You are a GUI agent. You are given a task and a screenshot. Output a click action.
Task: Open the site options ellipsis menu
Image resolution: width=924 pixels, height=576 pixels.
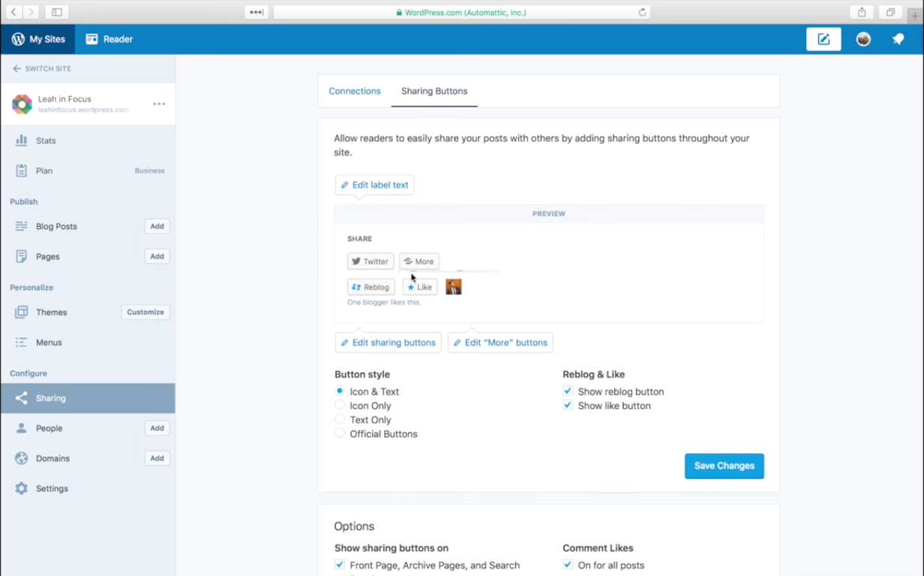pos(159,104)
